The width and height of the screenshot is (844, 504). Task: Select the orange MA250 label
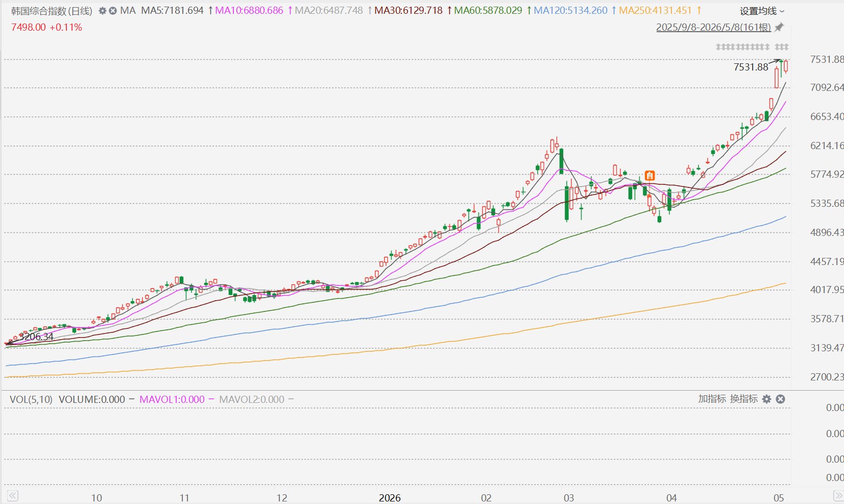[655, 11]
